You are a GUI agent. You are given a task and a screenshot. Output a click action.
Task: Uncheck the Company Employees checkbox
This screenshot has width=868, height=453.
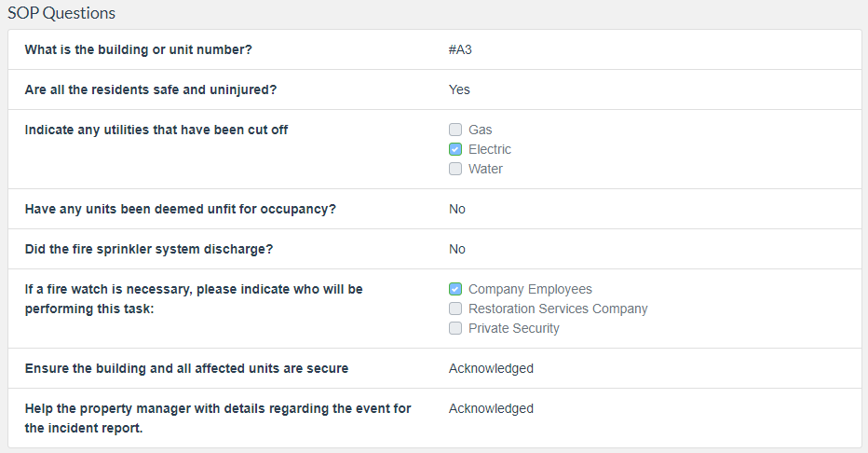[455, 289]
